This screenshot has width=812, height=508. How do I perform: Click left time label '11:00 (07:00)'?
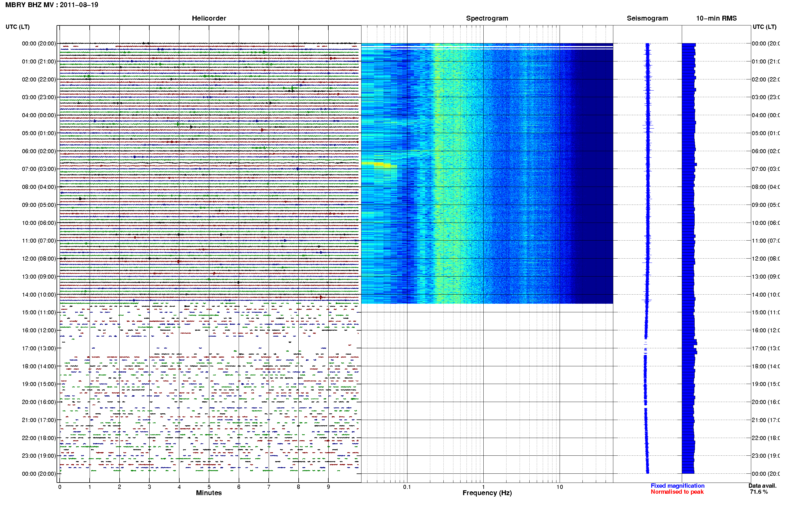point(39,241)
